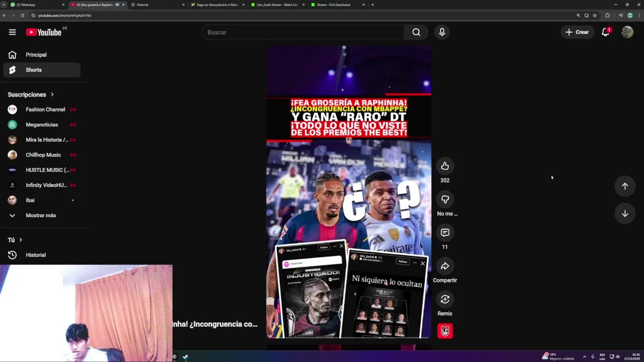Expand the Suscripciones section

point(30,95)
